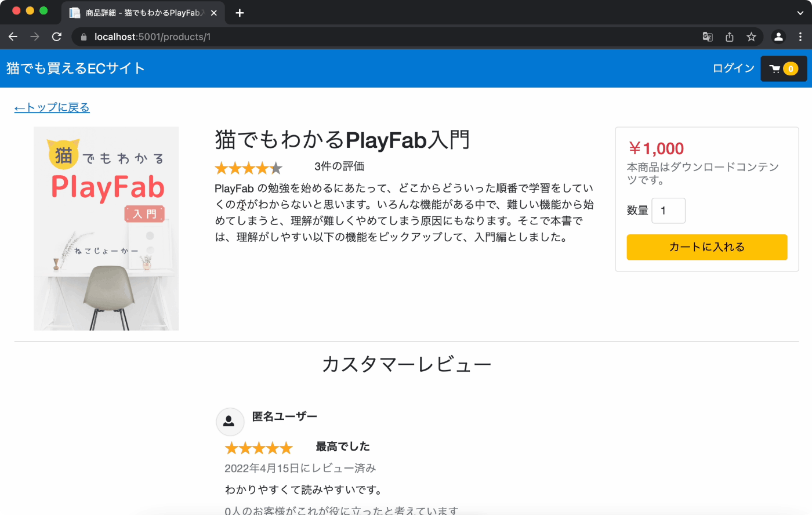Click the PlayFab book cover image
812x515 pixels.
(106, 229)
